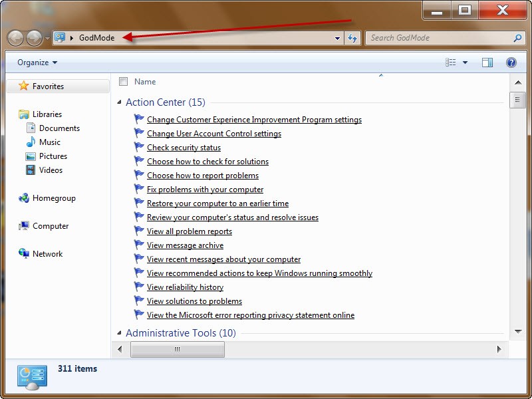Toggle the preview pane button
532x399 pixels.
click(x=487, y=63)
